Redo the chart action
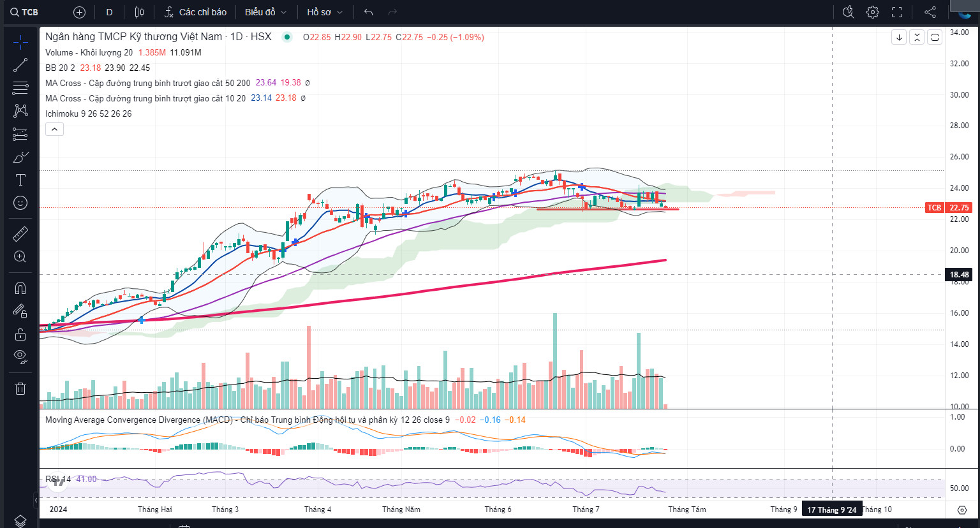980x528 pixels. point(392,12)
